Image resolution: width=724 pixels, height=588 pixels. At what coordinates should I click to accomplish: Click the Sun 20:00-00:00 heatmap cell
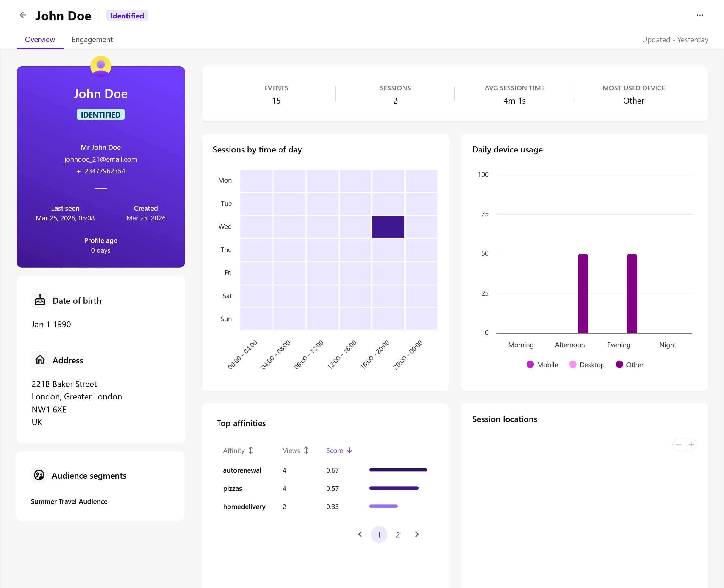click(421, 319)
